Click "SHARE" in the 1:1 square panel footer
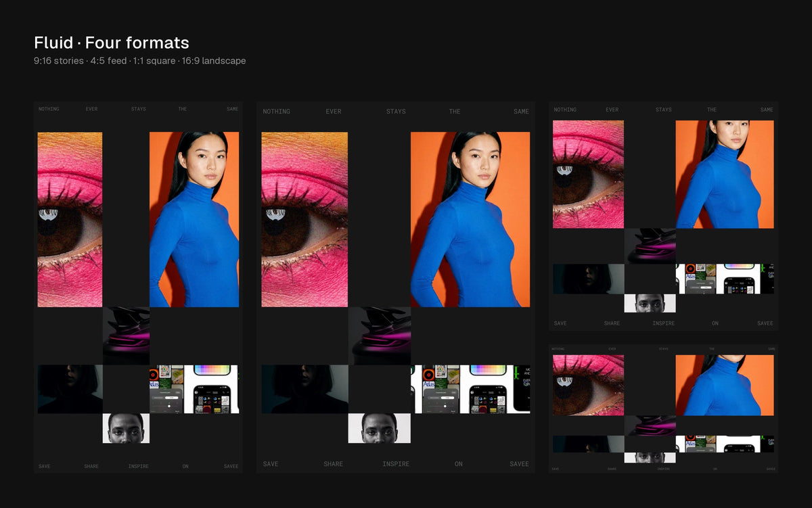This screenshot has height=508, width=812. (x=612, y=323)
